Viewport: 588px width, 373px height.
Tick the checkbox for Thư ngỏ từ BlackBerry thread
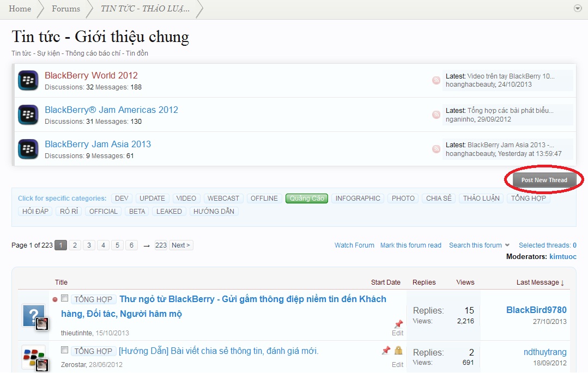[64, 298]
